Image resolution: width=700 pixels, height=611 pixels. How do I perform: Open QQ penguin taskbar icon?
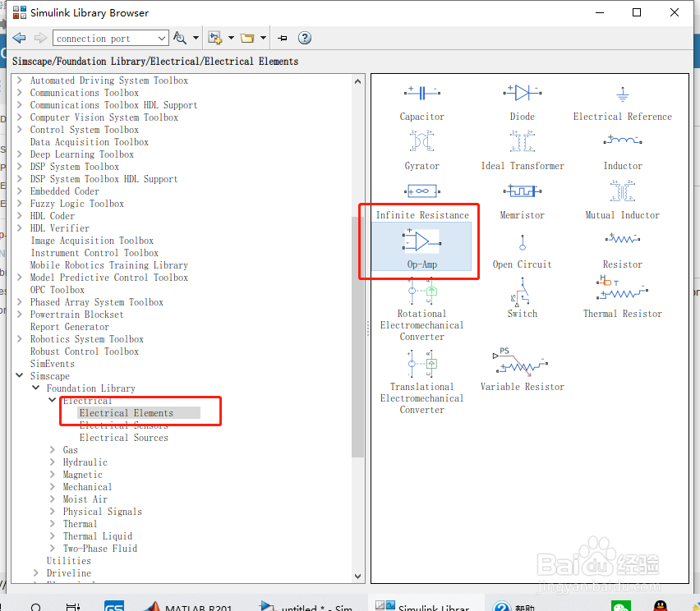click(x=661, y=605)
